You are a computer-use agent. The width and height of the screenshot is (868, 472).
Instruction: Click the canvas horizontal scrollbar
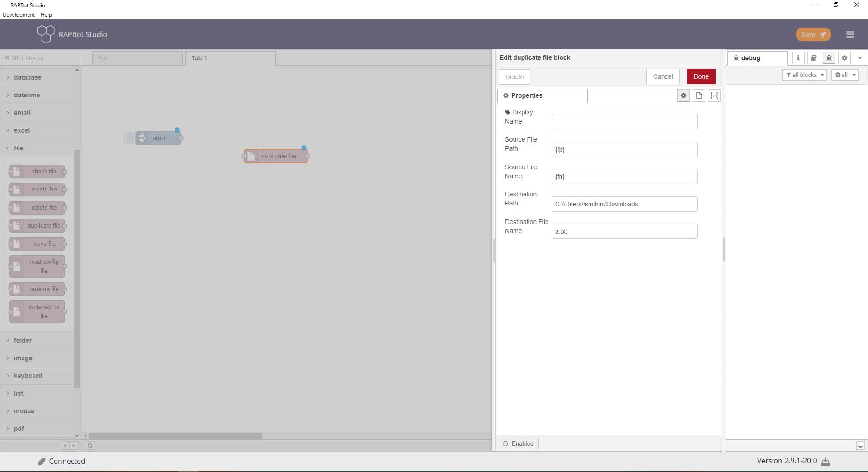click(175, 435)
